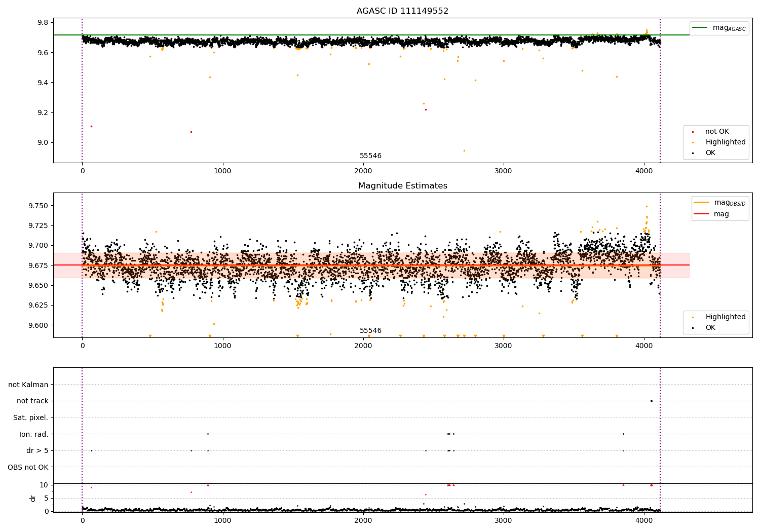Click the 'not track' data point near 4000
The width and height of the screenshot is (760, 532).
(651, 401)
